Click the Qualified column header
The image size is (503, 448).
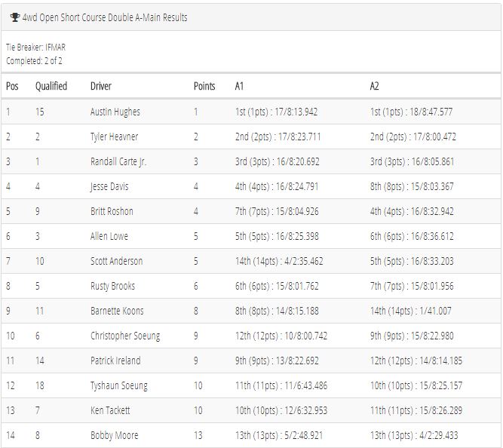click(51, 86)
